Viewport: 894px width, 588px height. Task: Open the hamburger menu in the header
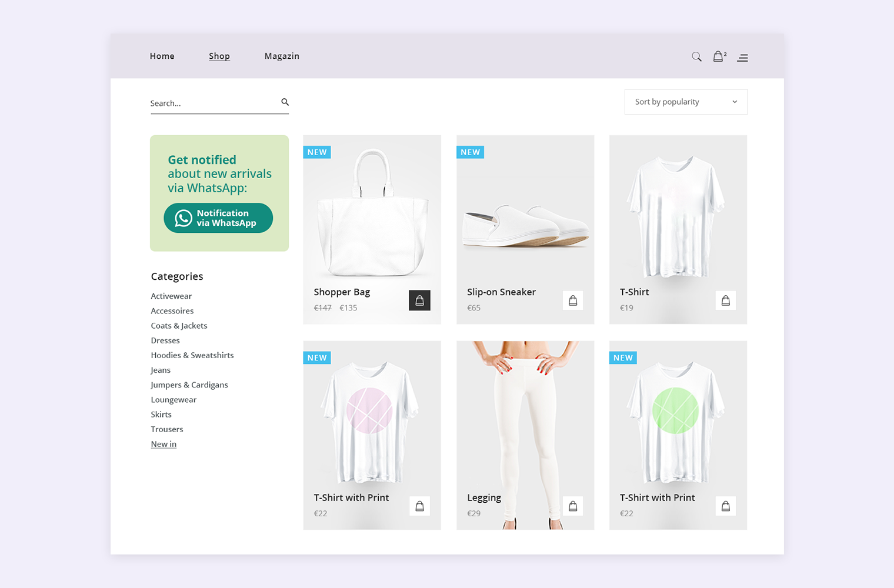[x=743, y=58]
